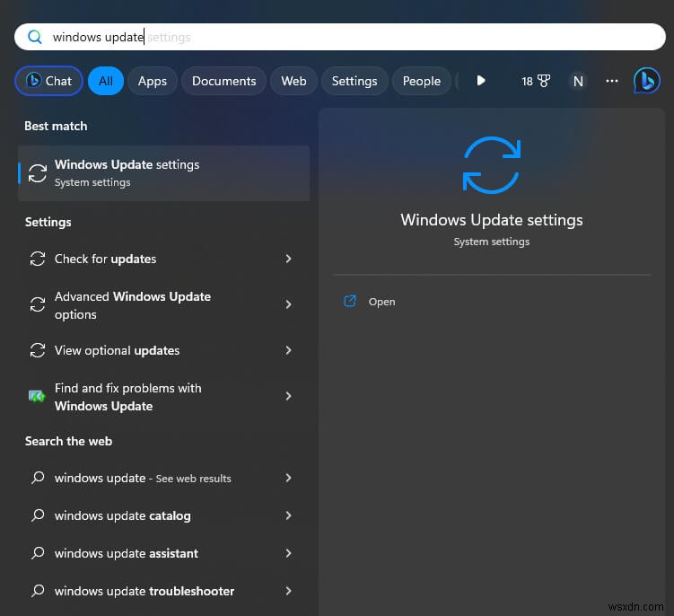Viewport: 674px width, 616px height.
Task: Select the Web filter tab
Action: [293, 81]
